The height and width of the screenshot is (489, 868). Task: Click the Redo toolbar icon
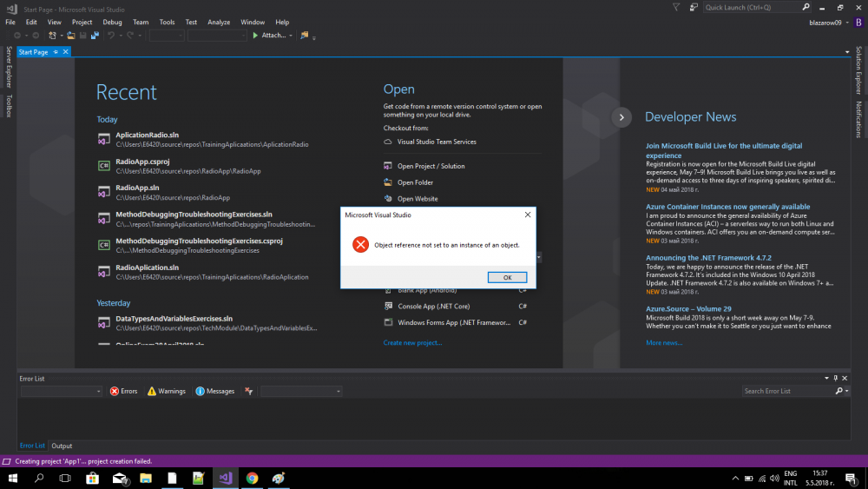pos(130,36)
